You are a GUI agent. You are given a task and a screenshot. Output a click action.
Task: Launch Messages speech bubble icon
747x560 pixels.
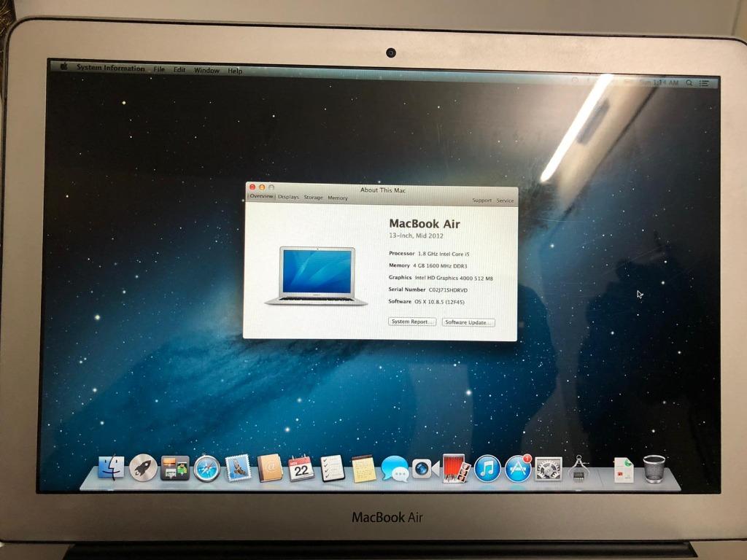click(x=395, y=469)
